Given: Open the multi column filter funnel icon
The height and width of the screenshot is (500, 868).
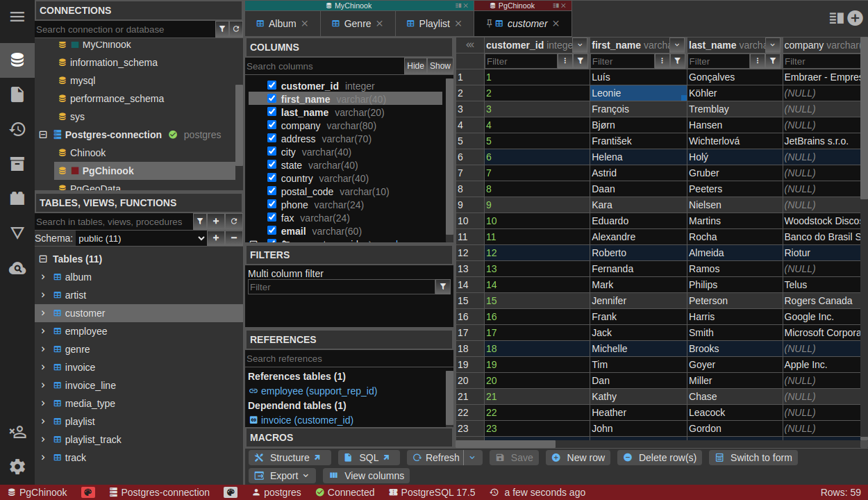Looking at the screenshot, I should (x=442, y=286).
